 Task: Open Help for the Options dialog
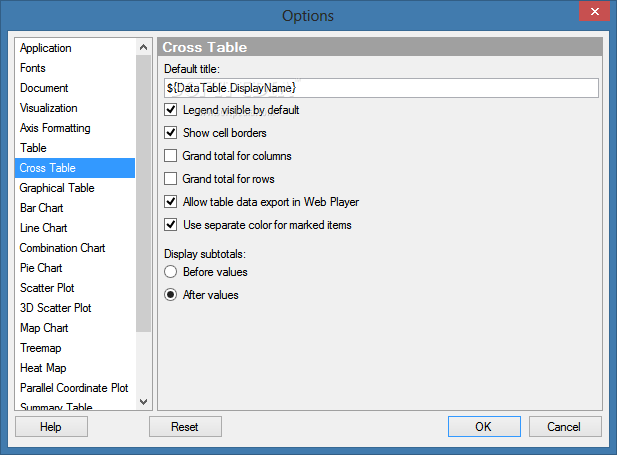(x=52, y=427)
